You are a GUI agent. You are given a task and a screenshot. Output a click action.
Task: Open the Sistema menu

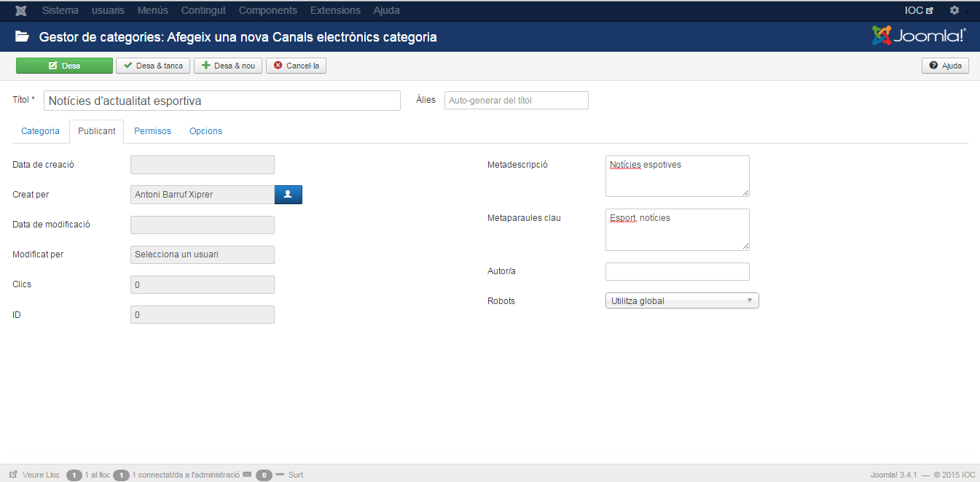60,11
